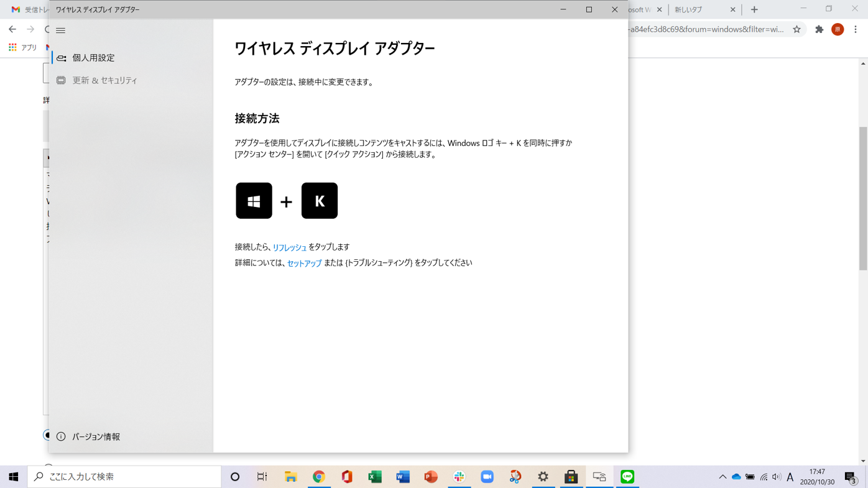Screen dimensions: 868x488
Task: Click the 個人用設定 icon
Action: (61, 58)
